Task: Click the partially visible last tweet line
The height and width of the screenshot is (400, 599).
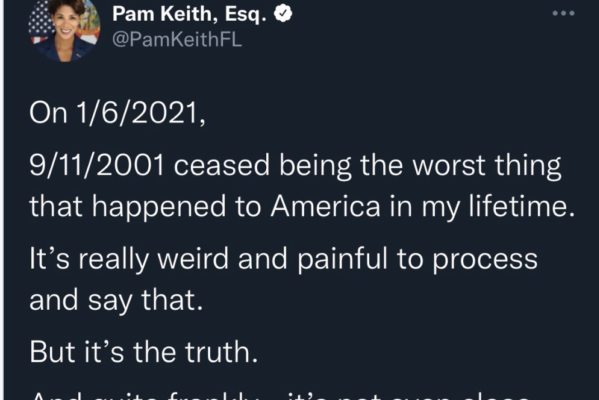Action: click(281, 395)
